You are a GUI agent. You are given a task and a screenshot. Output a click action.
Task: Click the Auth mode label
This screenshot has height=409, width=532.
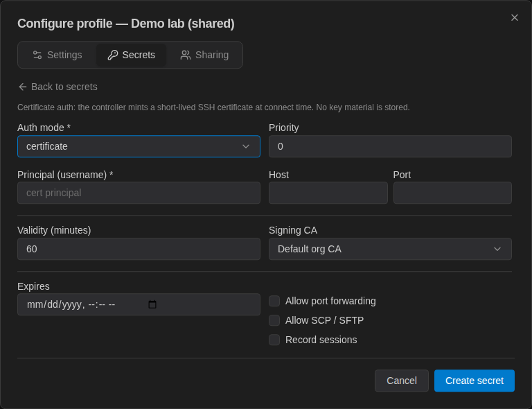[x=44, y=128]
